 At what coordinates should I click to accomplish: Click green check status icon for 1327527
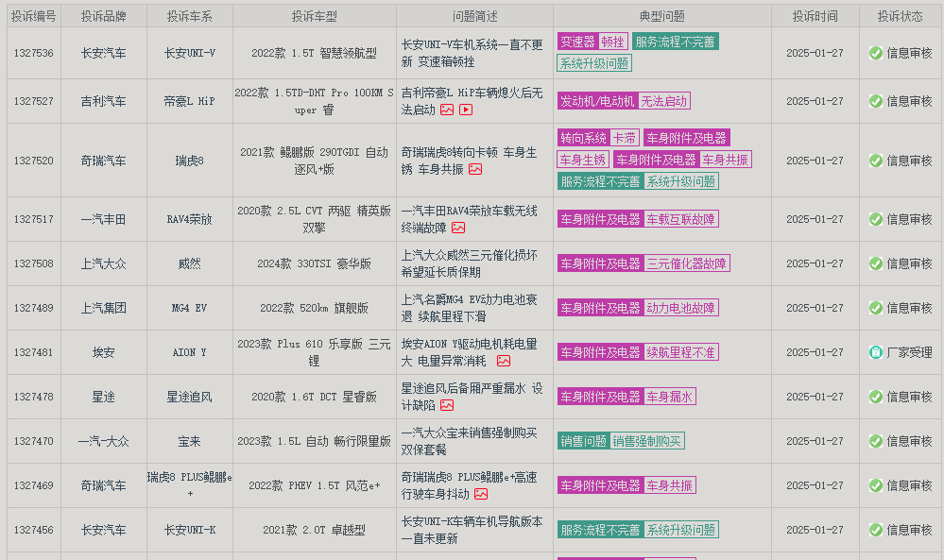coord(876,101)
